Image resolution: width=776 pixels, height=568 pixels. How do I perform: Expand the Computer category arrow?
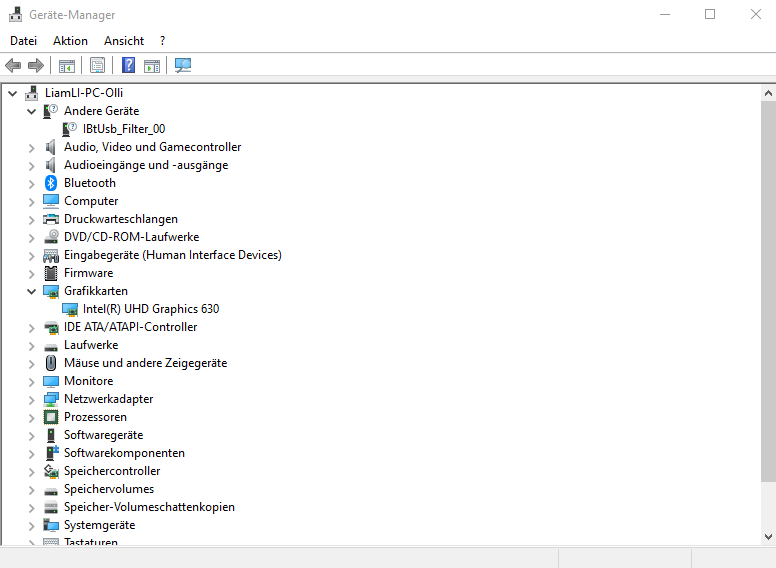pyautogui.click(x=32, y=201)
